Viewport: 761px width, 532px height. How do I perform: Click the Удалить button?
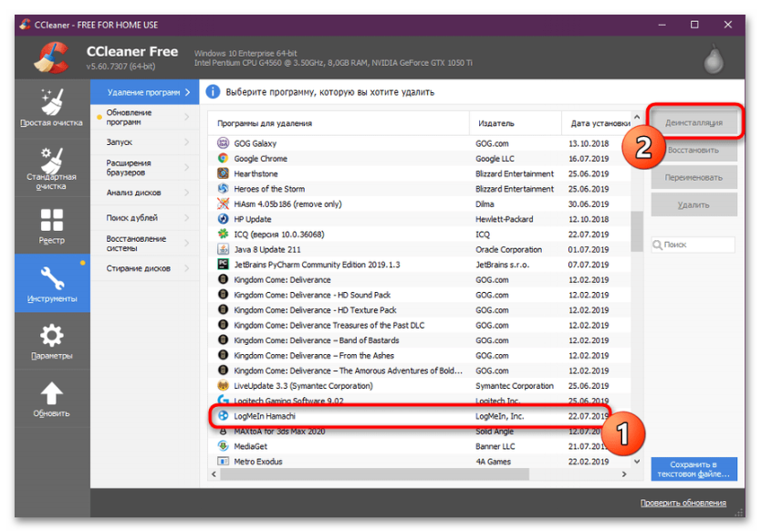pyautogui.click(x=694, y=204)
